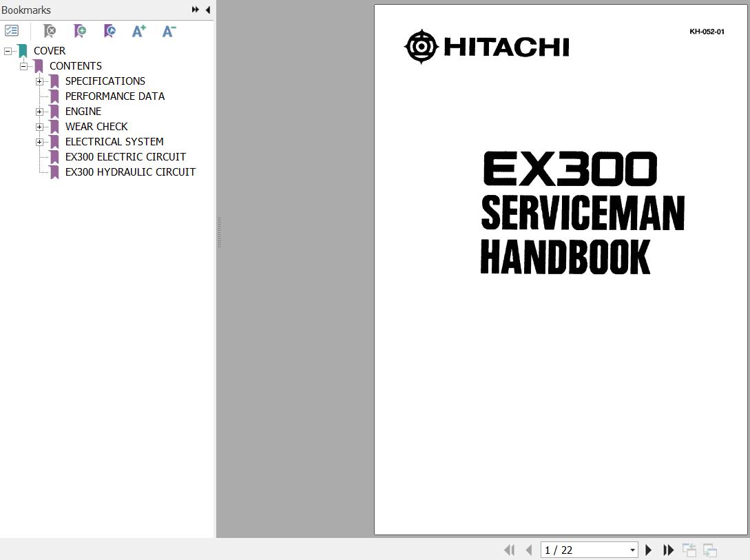
Task: Open the COVER bookmark
Action: pos(50,51)
